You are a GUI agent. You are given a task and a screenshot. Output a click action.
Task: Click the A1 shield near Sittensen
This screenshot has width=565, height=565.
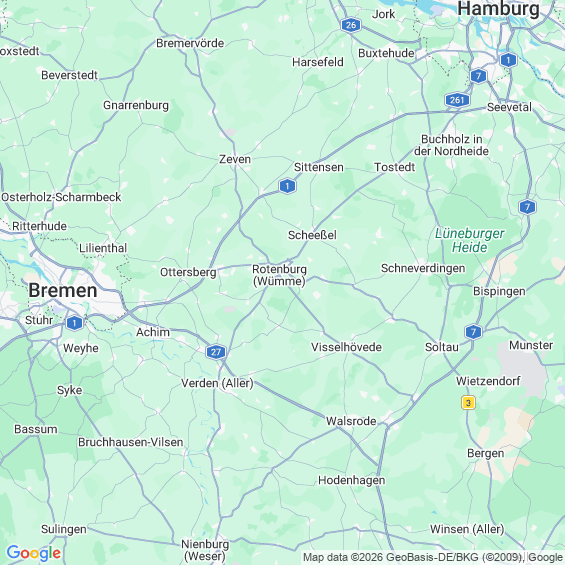click(x=287, y=186)
